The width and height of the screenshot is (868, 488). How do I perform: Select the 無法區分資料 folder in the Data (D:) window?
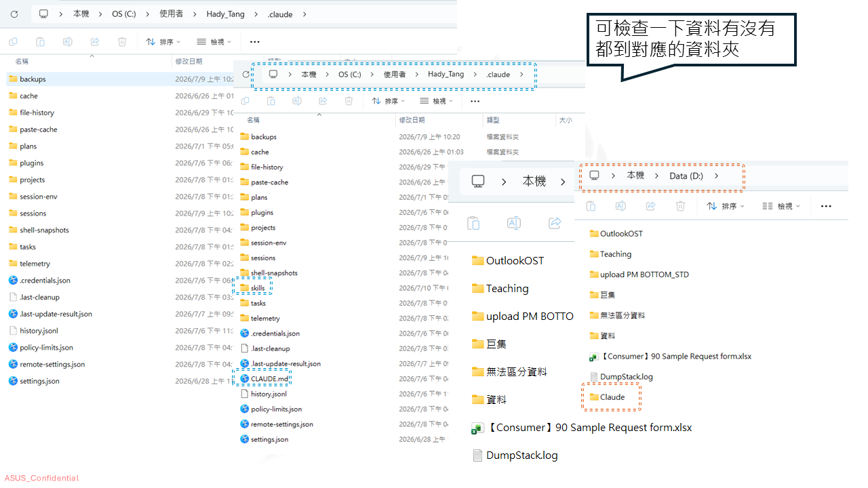pos(617,315)
